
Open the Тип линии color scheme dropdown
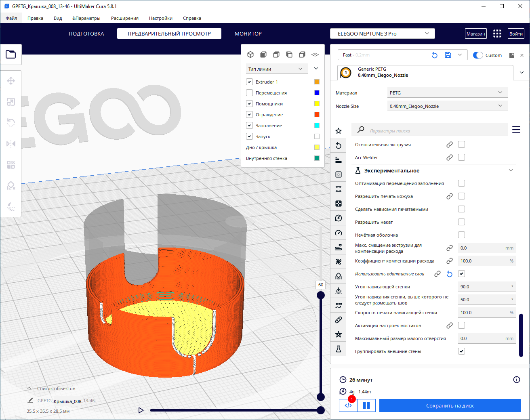[x=277, y=69]
